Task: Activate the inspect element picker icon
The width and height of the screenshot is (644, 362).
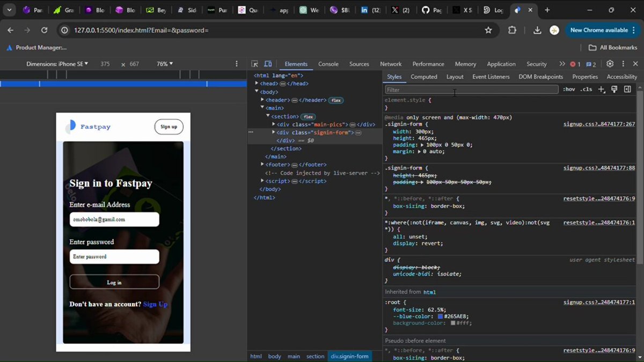Action: point(255,64)
